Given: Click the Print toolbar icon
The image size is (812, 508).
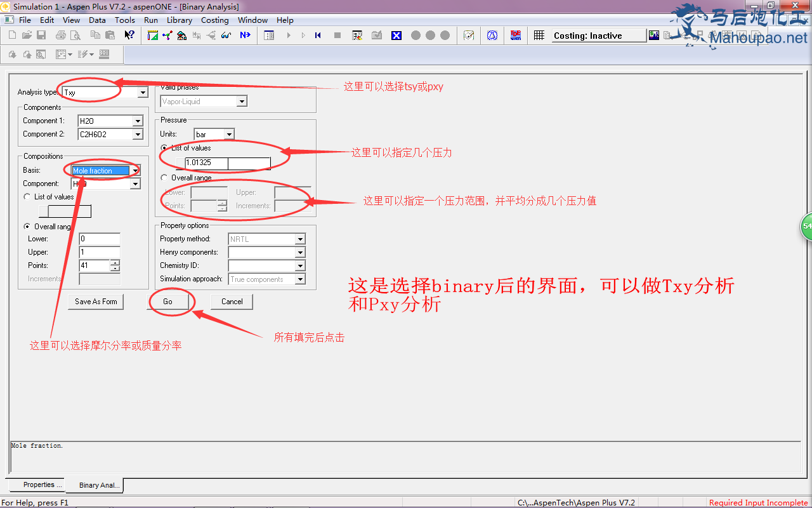Looking at the screenshot, I should point(61,36).
